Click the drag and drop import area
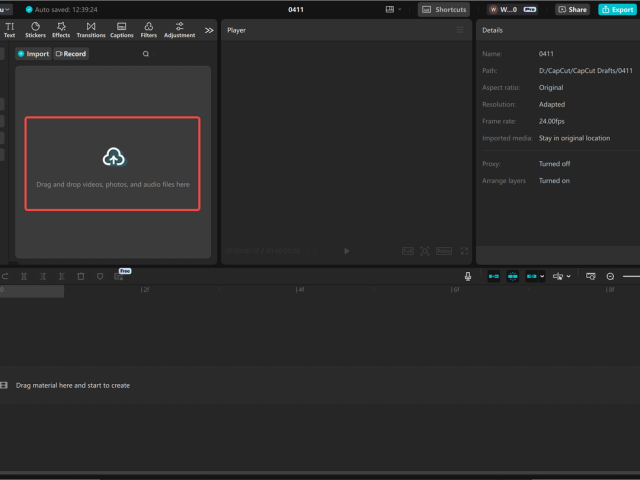Image resolution: width=640 pixels, height=480 pixels. (x=113, y=164)
